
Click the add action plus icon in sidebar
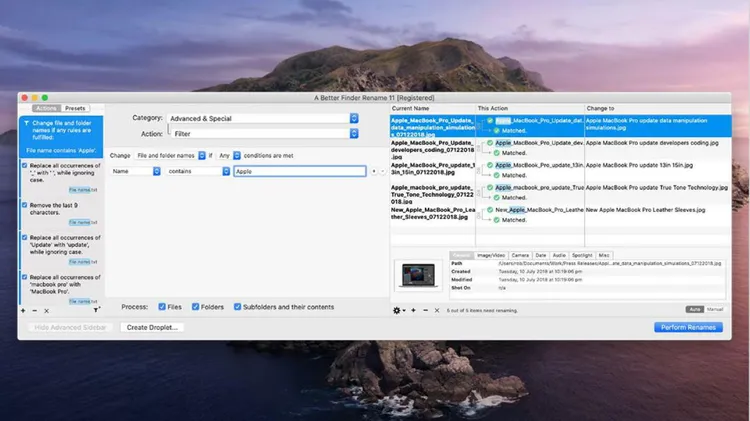pyautogui.click(x=23, y=310)
